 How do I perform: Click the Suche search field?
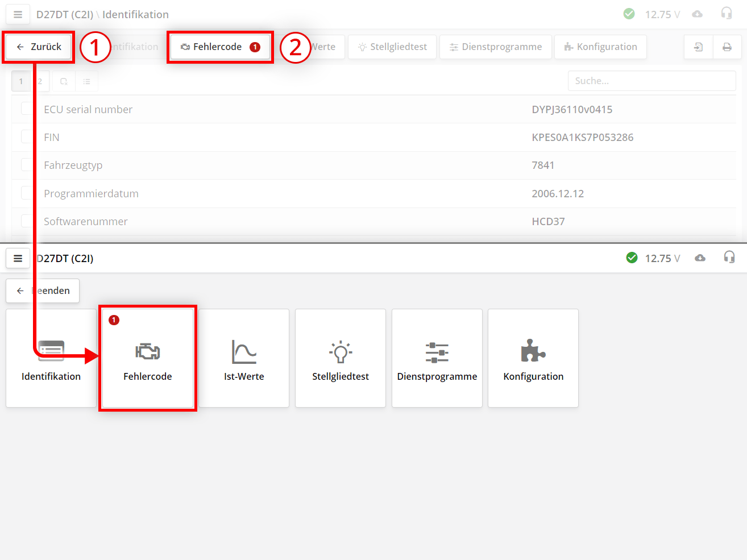click(x=651, y=81)
